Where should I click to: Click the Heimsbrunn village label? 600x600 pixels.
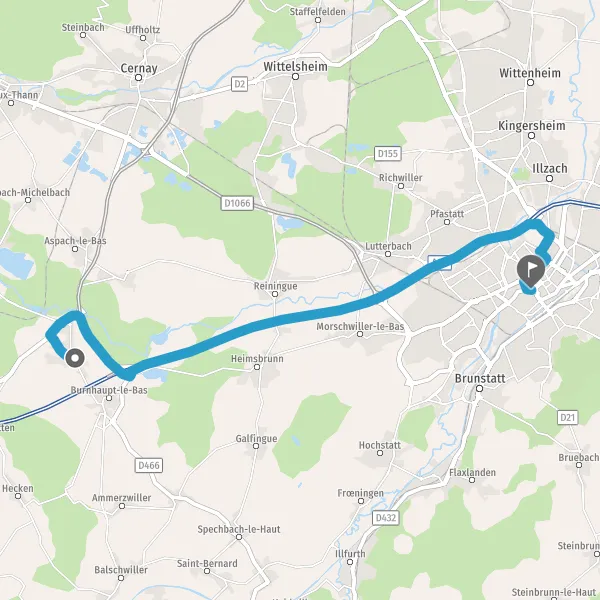click(257, 359)
